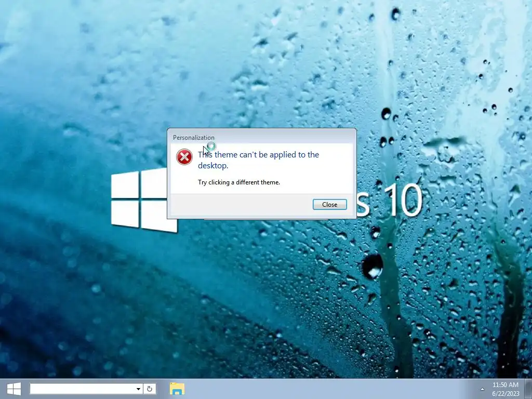Expand the taskbar address dropdown arrow
The width and height of the screenshot is (532, 399).
[138, 389]
